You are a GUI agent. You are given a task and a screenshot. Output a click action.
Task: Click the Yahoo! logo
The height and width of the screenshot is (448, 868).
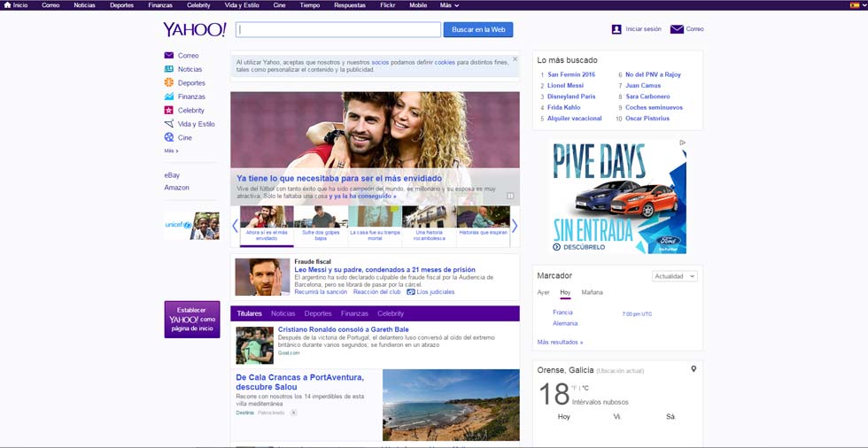click(x=194, y=29)
